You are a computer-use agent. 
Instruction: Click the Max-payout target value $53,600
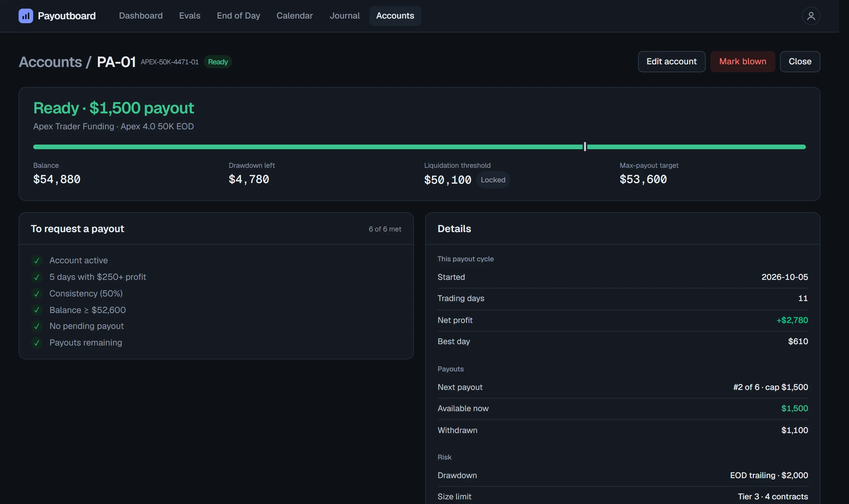coord(643,179)
